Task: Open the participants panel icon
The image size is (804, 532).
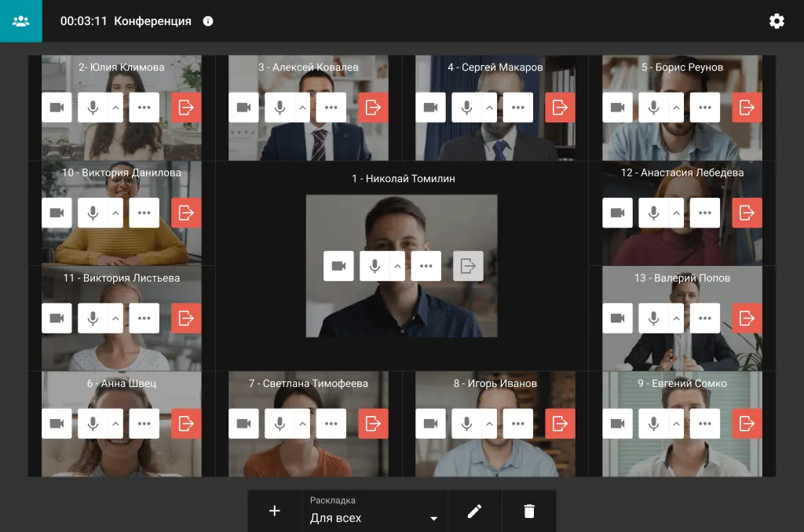Action: (x=21, y=21)
